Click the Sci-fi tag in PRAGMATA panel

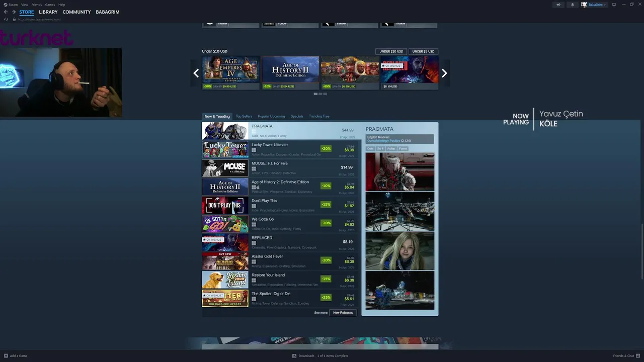point(380,149)
